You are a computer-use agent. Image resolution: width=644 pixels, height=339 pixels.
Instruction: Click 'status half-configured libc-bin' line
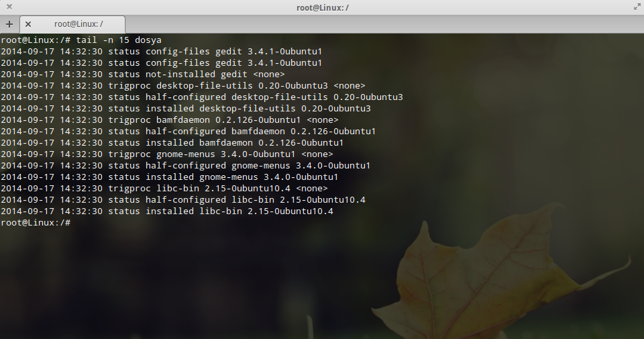point(183,199)
